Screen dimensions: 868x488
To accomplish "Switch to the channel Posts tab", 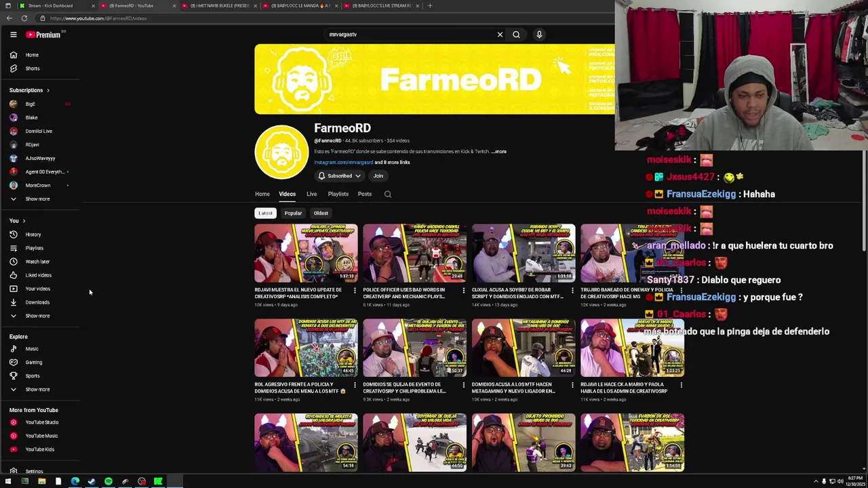I will [x=365, y=195].
